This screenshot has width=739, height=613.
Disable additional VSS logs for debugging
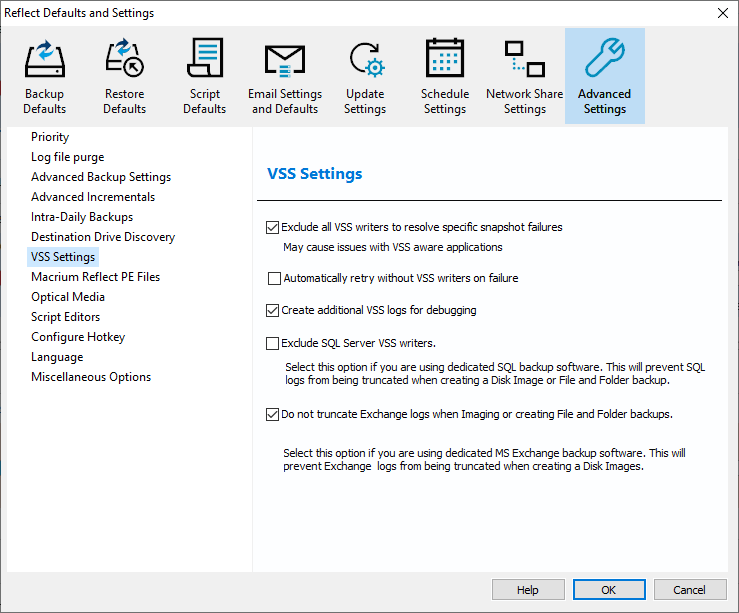pos(273,310)
